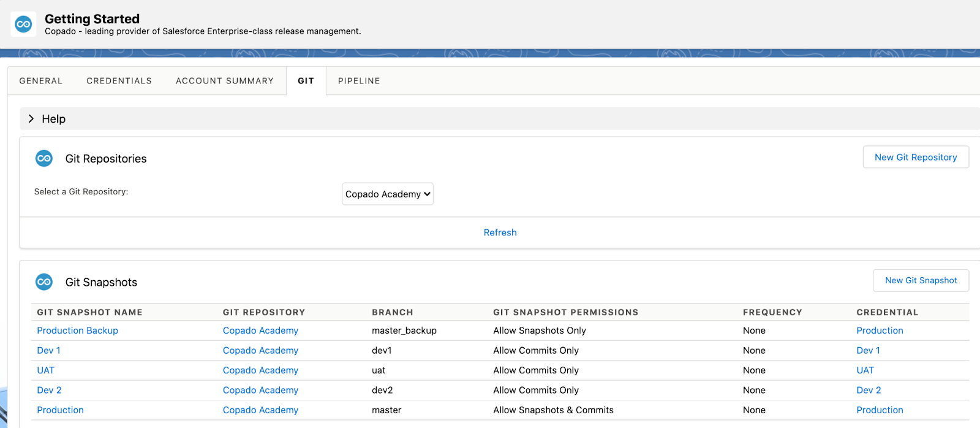Image resolution: width=980 pixels, height=428 pixels.
Task: Go to the Account Summary tab
Action: tap(225, 81)
